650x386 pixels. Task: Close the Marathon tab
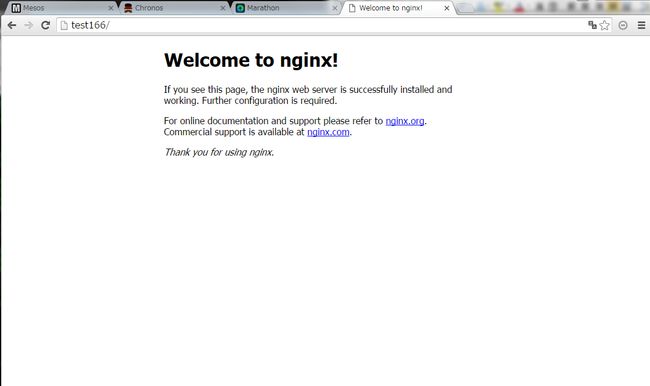[335, 8]
